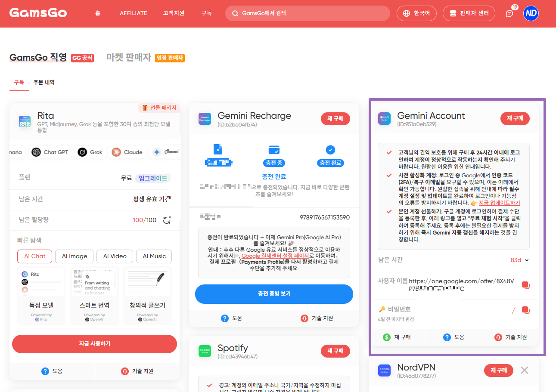Dismiss the NordVPN card with the X

[x=524, y=370]
